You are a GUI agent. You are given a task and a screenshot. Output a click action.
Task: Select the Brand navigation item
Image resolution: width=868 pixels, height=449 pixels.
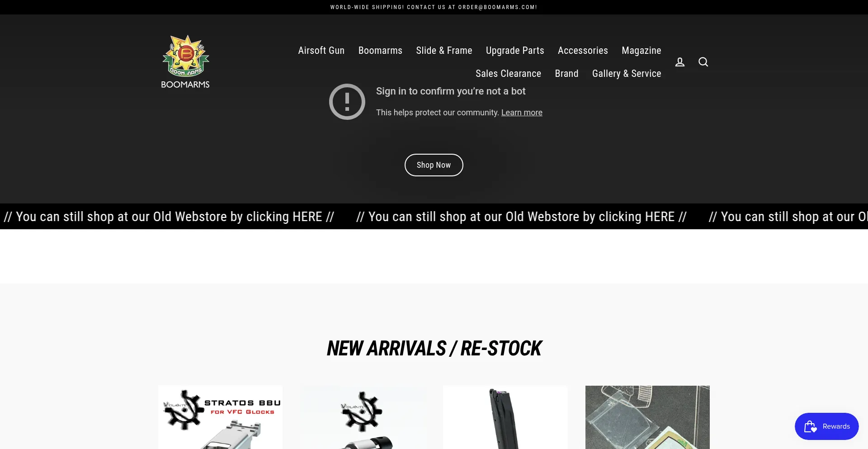coord(566,74)
